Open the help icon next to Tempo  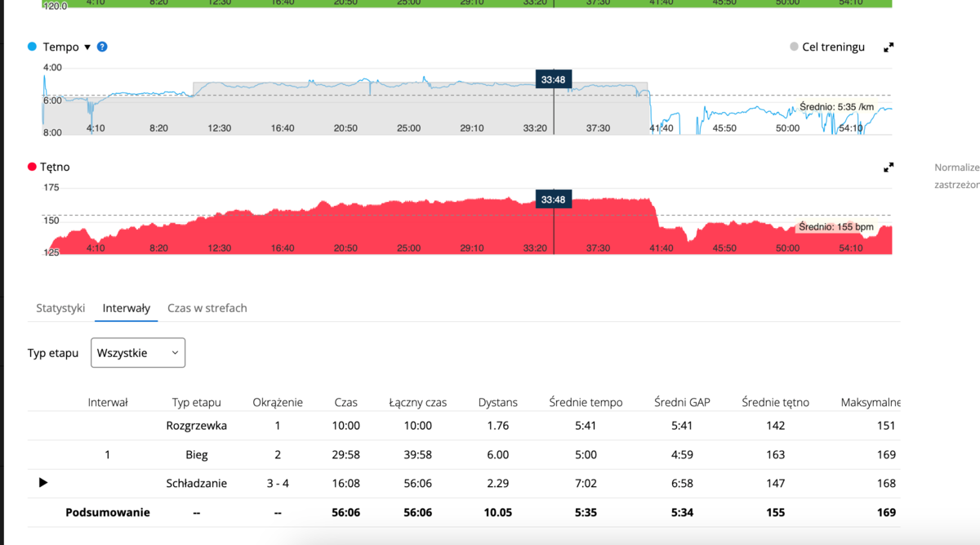(102, 47)
